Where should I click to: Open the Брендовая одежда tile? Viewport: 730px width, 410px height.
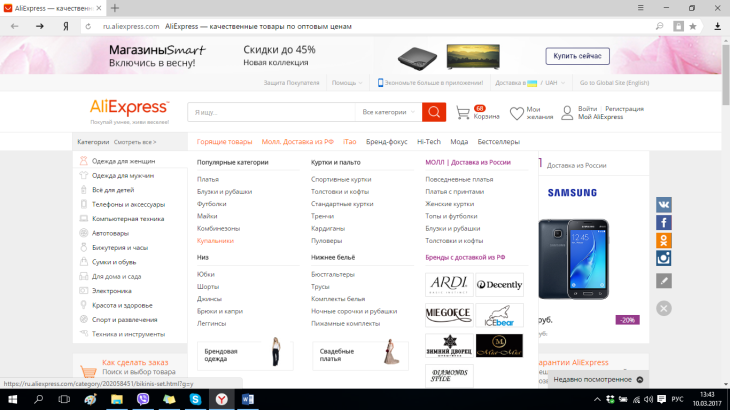click(245, 355)
